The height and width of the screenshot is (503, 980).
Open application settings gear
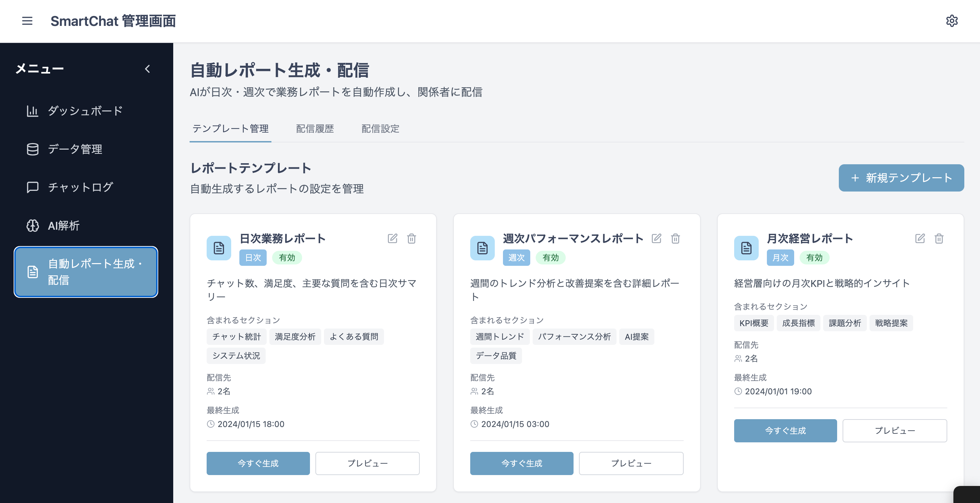tap(952, 21)
